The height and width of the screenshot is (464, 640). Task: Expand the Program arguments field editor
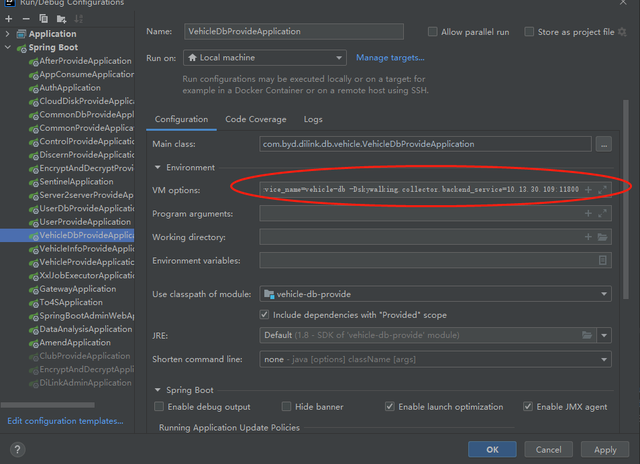[602, 213]
